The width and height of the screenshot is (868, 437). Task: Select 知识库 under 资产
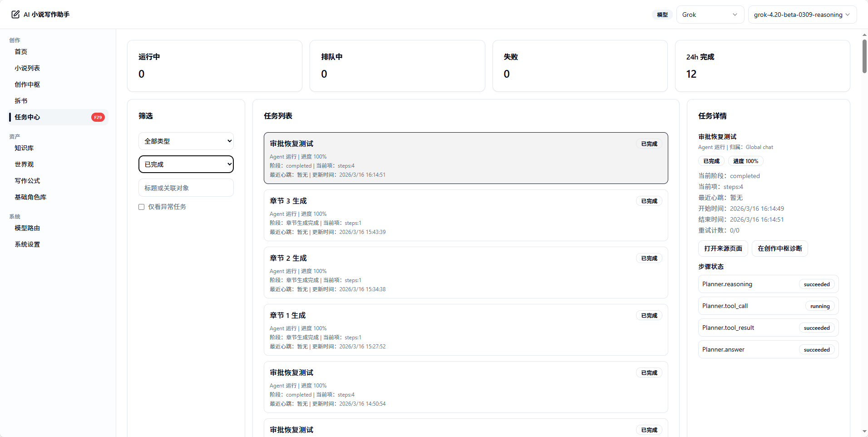pyautogui.click(x=24, y=148)
